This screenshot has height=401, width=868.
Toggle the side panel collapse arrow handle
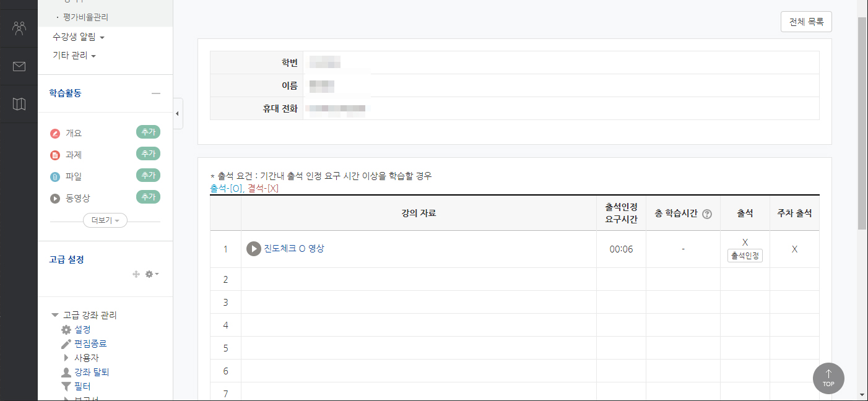click(178, 114)
